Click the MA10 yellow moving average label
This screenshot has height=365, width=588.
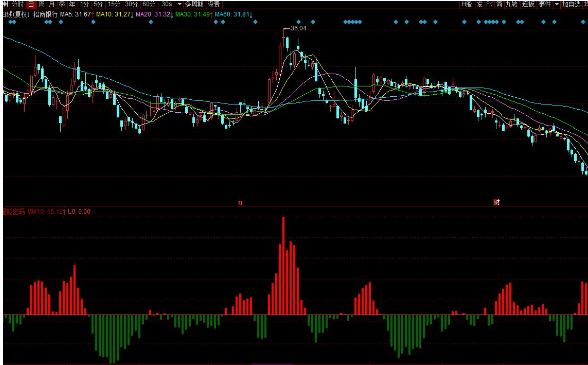pyautogui.click(x=114, y=14)
